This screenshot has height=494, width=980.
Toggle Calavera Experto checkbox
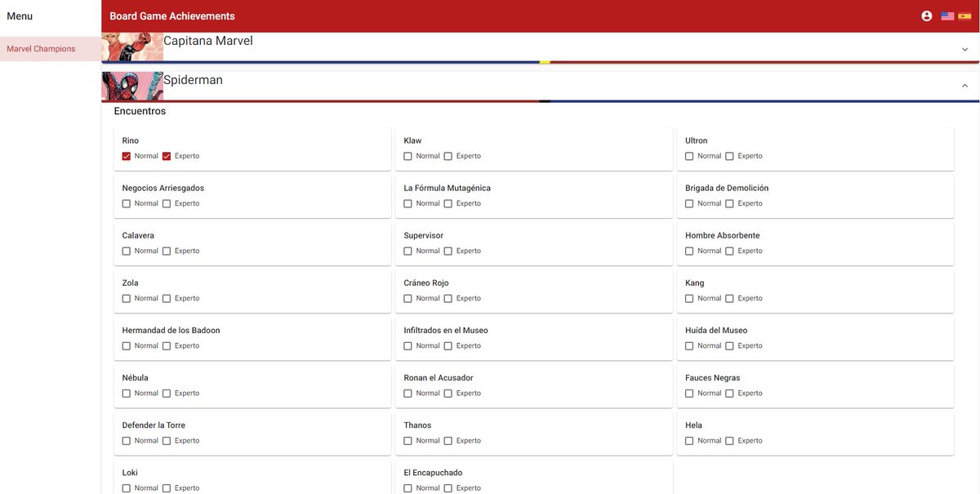coord(167,251)
